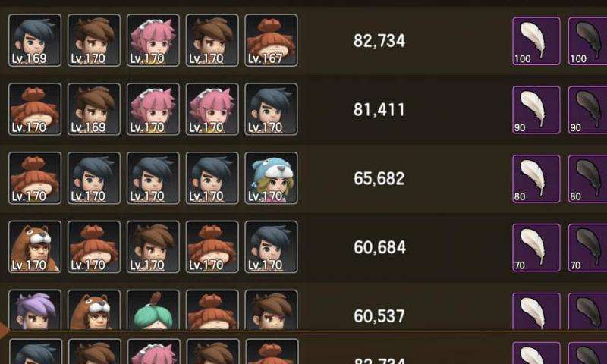
Task: Tap the purple-haired hero portrait
Action: (x=35, y=310)
